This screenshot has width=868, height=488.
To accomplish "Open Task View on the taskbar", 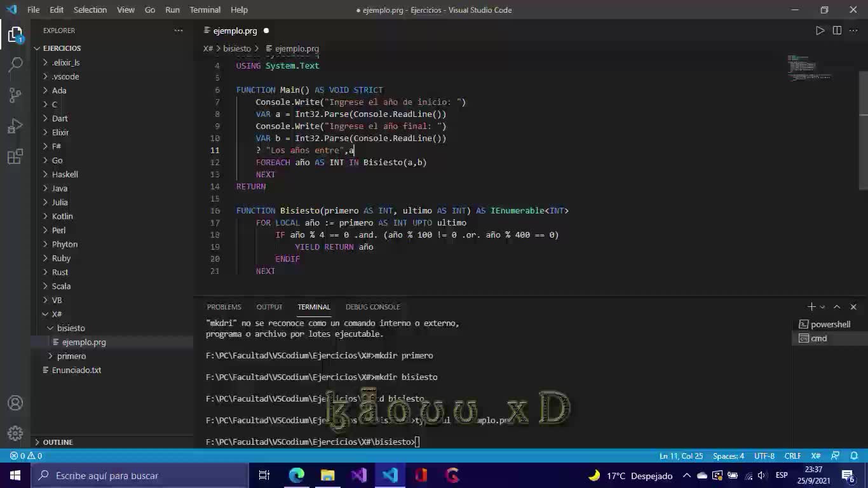I will [x=264, y=475].
